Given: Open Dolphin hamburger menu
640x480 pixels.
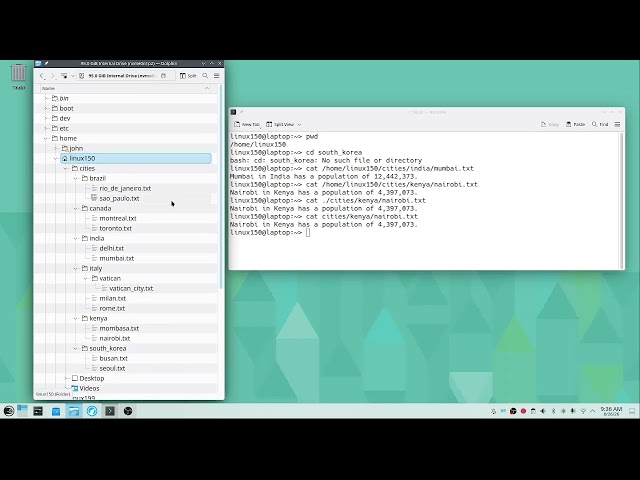Looking at the screenshot, I should click(x=217, y=76).
